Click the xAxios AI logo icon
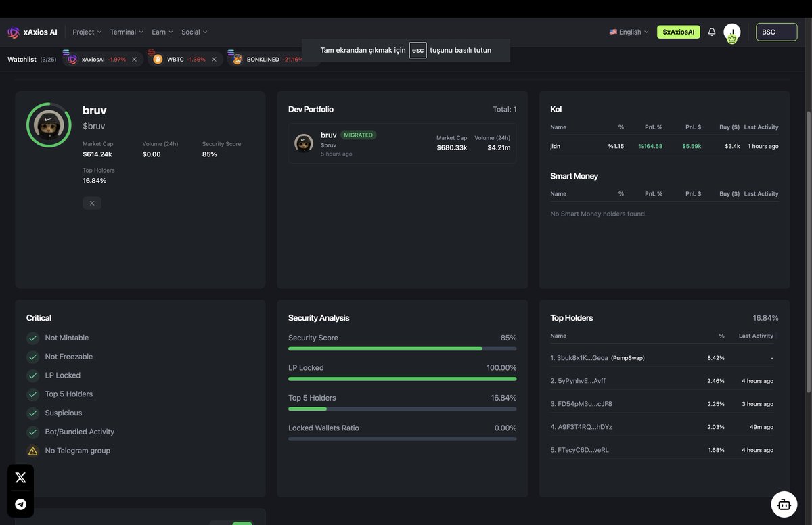Image resolution: width=812 pixels, height=525 pixels. [x=14, y=32]
